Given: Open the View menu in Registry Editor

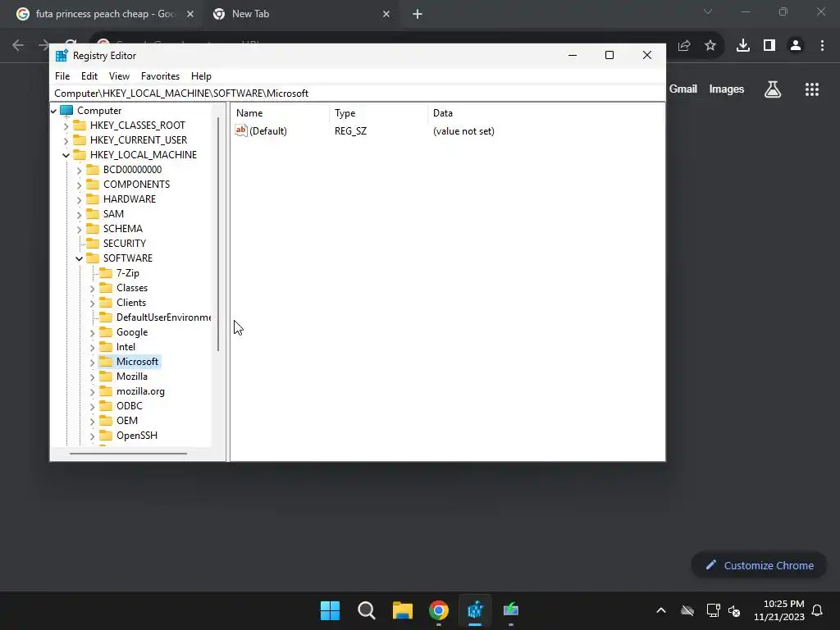Looking at the screenshot, I should (119, 76).
